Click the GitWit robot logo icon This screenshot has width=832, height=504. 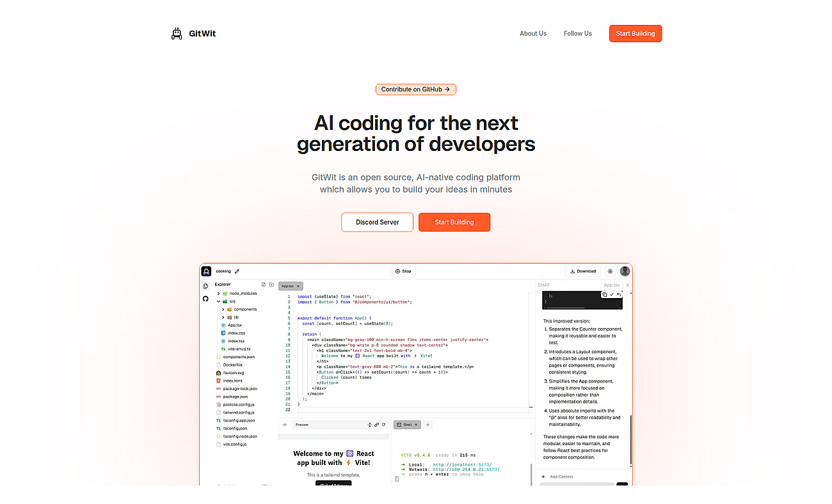point(177,33)
